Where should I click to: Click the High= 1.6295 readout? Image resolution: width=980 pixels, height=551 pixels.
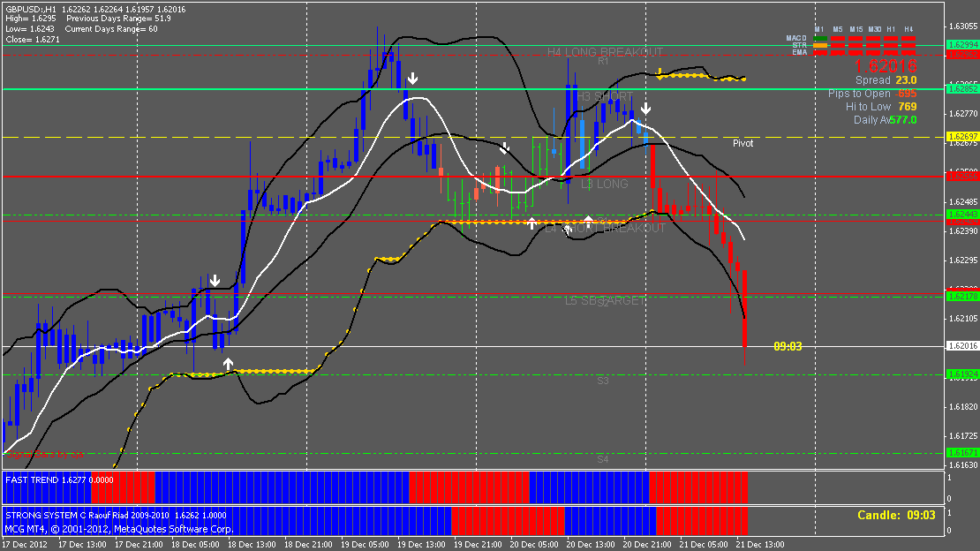[x=31, y=19]
